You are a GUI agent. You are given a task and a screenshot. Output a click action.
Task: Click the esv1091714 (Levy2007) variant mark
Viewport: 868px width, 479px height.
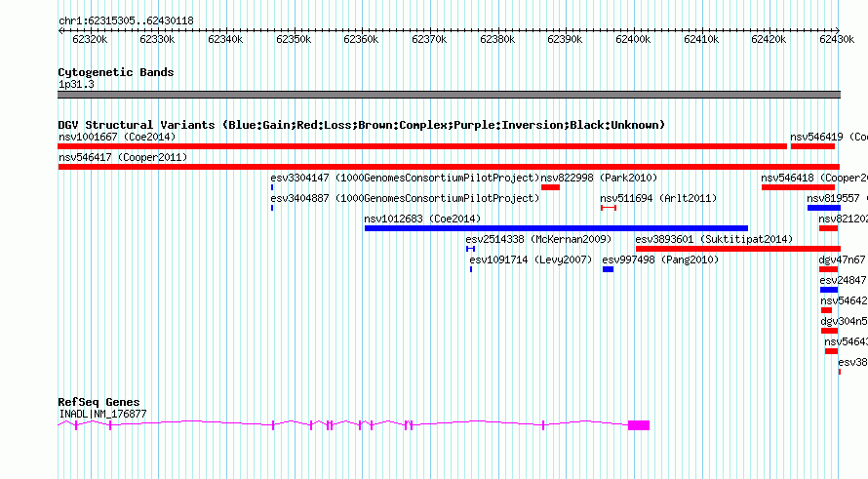click(x=471, y=269)
